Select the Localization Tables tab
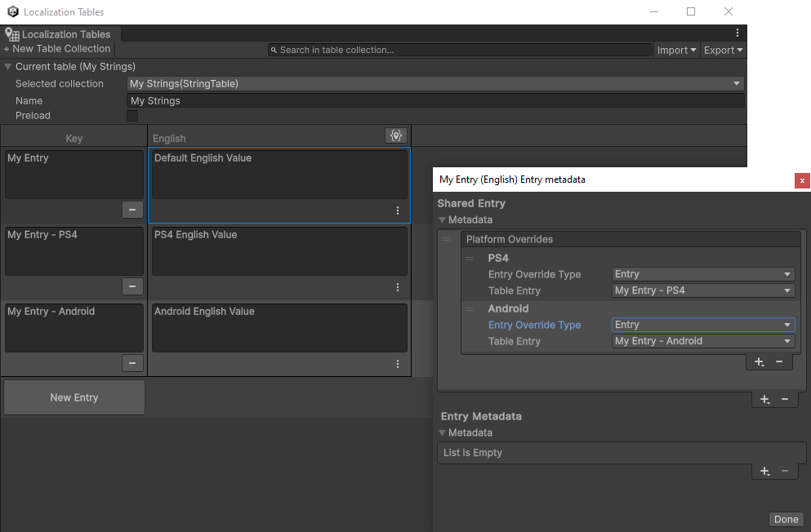The width and height of the screenshot is (811, 532). (60, 34)
